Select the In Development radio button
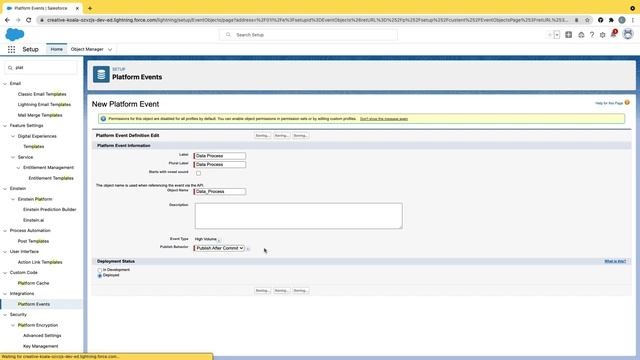This screenshot has height=360, width=640. click(100, 270)
